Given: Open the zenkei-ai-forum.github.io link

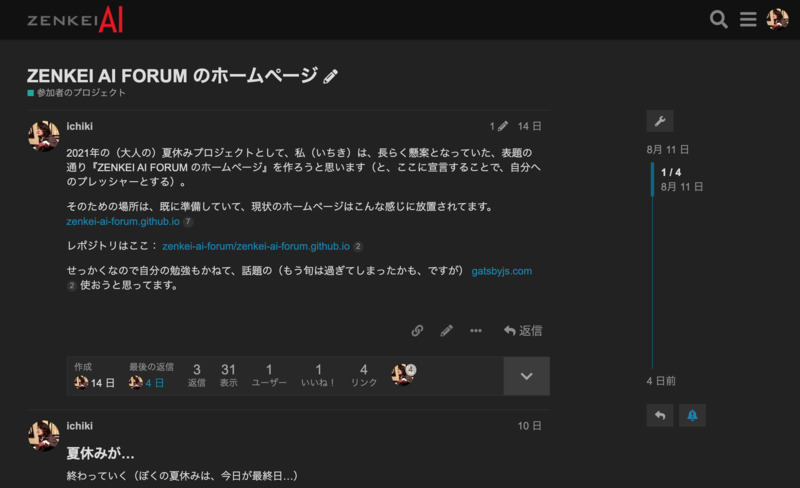Looking at the screenshot, I should [123, 222].
